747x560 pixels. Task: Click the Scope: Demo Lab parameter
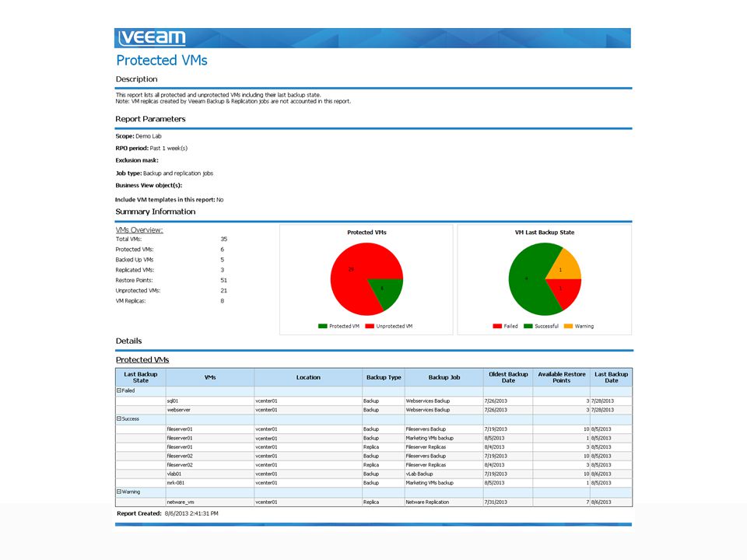139,136
